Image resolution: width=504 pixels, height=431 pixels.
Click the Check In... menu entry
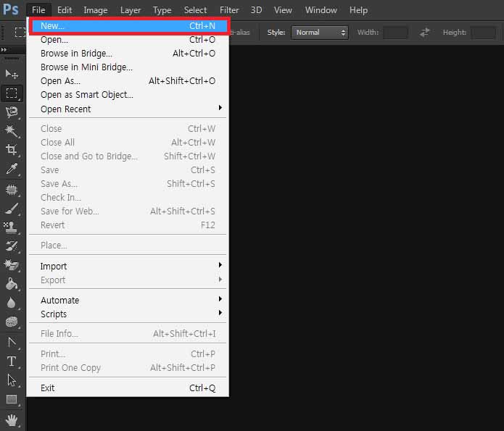tap(128, 198)
